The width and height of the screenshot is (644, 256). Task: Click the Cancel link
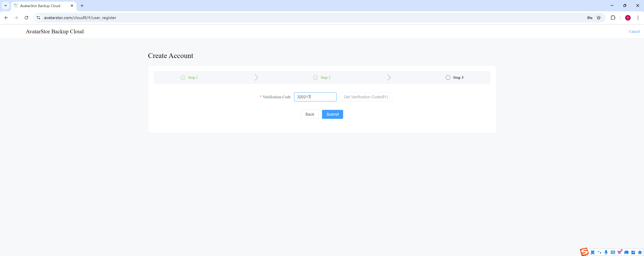(x=634, y=31)
